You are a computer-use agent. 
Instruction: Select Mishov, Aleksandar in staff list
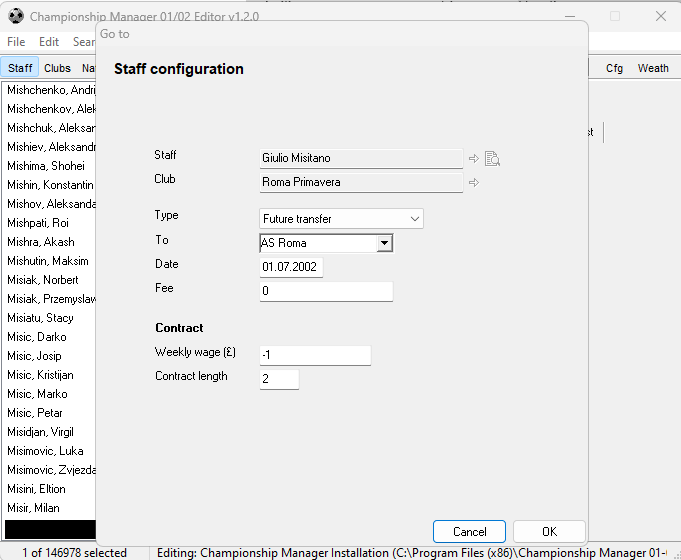[50, 204]
